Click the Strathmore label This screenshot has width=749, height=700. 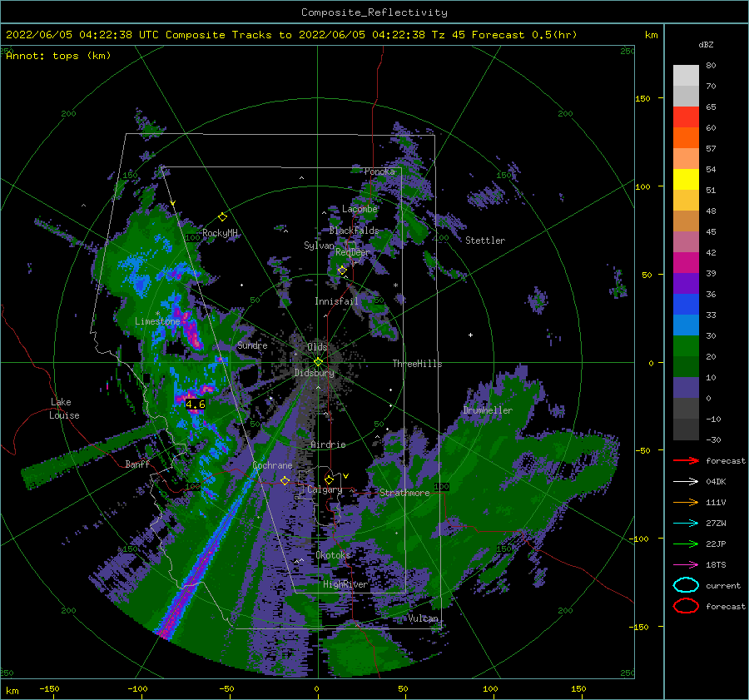[x=404, y=493]
